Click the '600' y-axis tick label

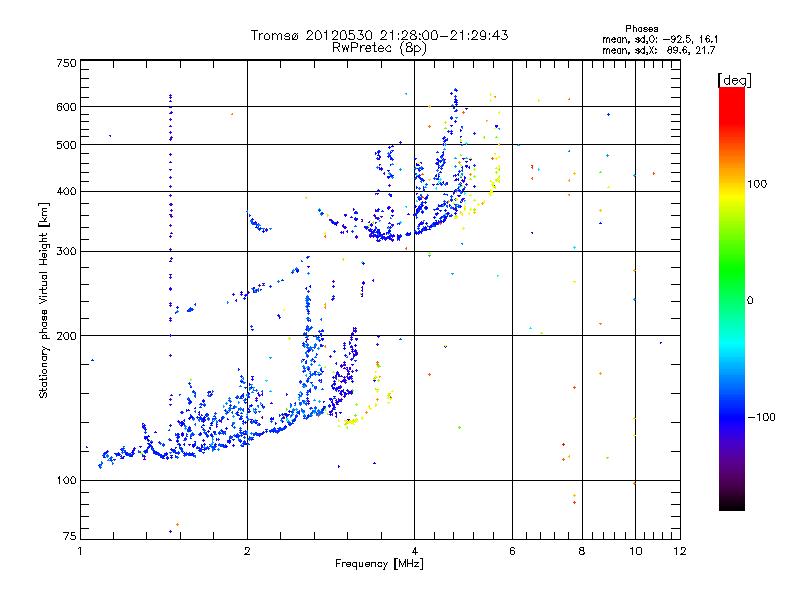point(67,107)
